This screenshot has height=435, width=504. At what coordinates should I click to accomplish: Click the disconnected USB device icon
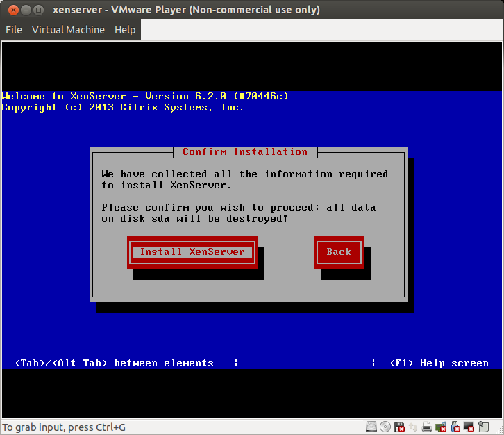455,427
